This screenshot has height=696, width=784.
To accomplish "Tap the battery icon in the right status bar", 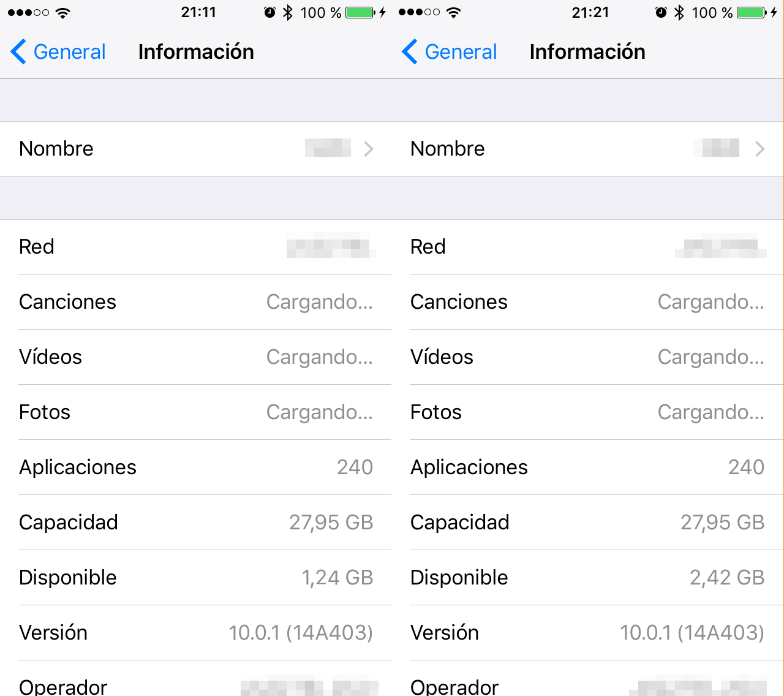I will 752,12.
